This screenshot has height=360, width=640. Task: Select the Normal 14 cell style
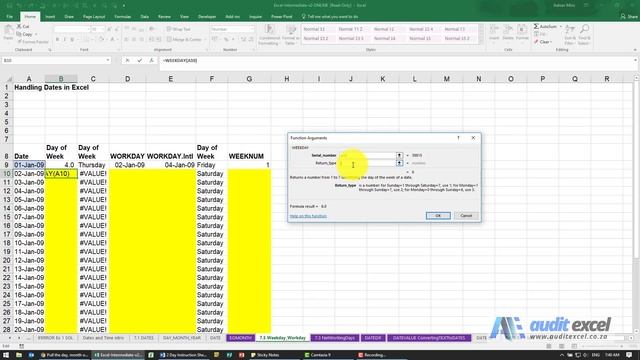[384, 38]
